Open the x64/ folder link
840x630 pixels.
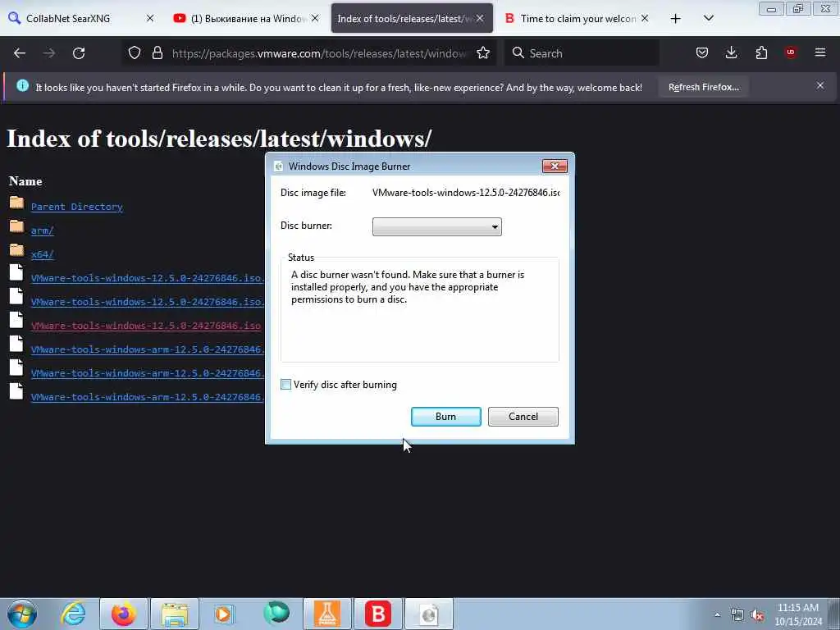(43, 254)
